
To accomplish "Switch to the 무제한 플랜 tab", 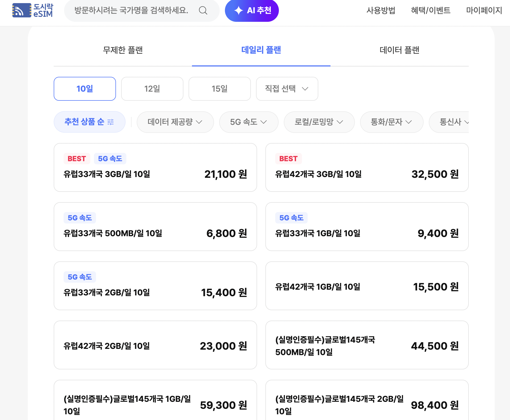I will click(123, 50).
